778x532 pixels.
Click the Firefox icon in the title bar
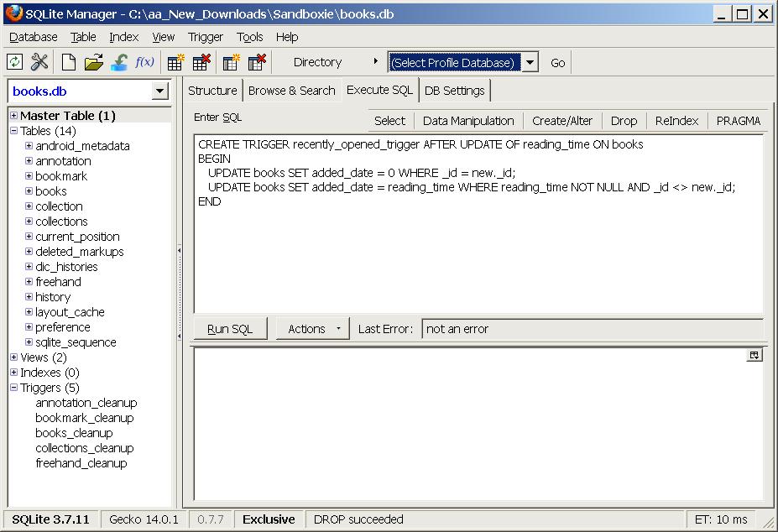pos(13,13)
